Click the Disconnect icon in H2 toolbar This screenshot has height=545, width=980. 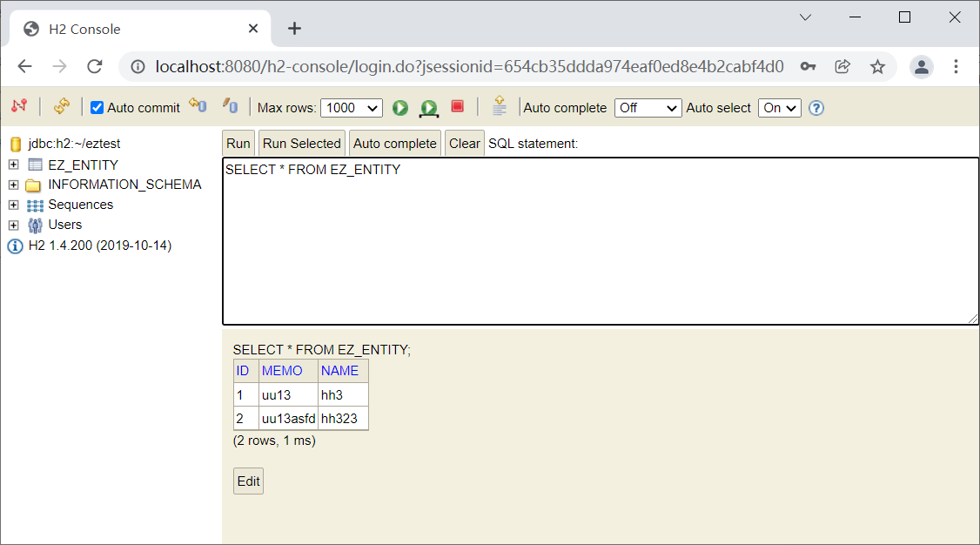(19, 105)
